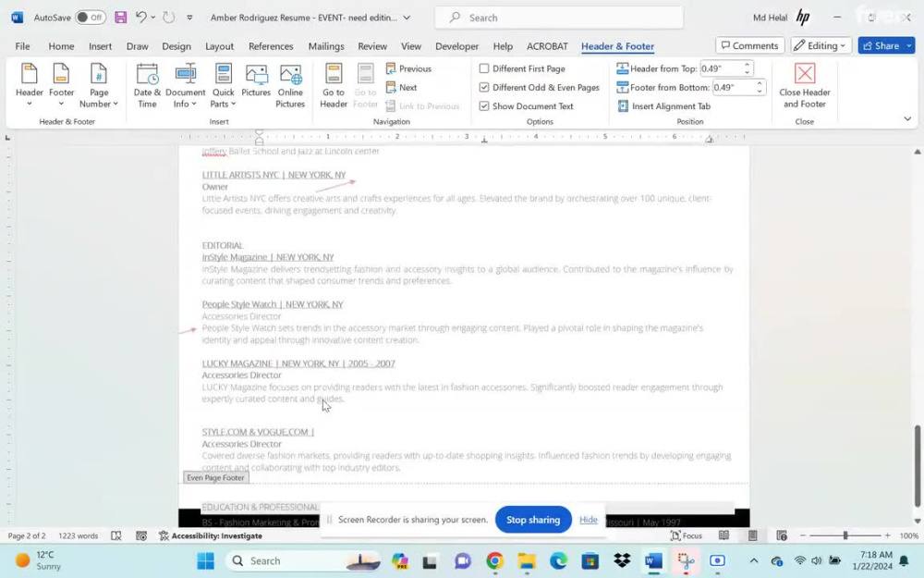
Task: Toggle AutoSave switch
Action: coord(91,17)
